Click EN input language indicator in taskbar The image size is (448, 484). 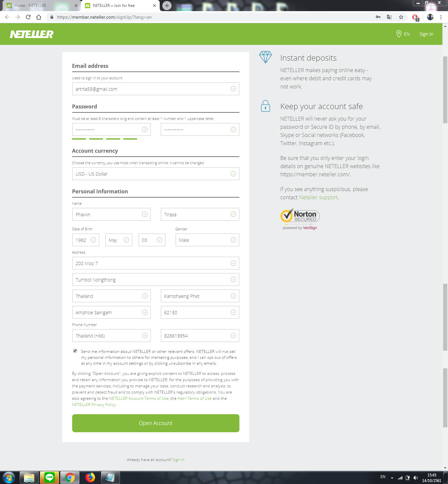pyautogui.click(x=383, y=477)
